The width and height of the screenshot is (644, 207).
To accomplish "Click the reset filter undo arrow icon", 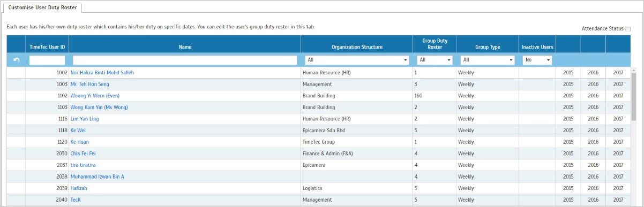I will coord(16,60).
